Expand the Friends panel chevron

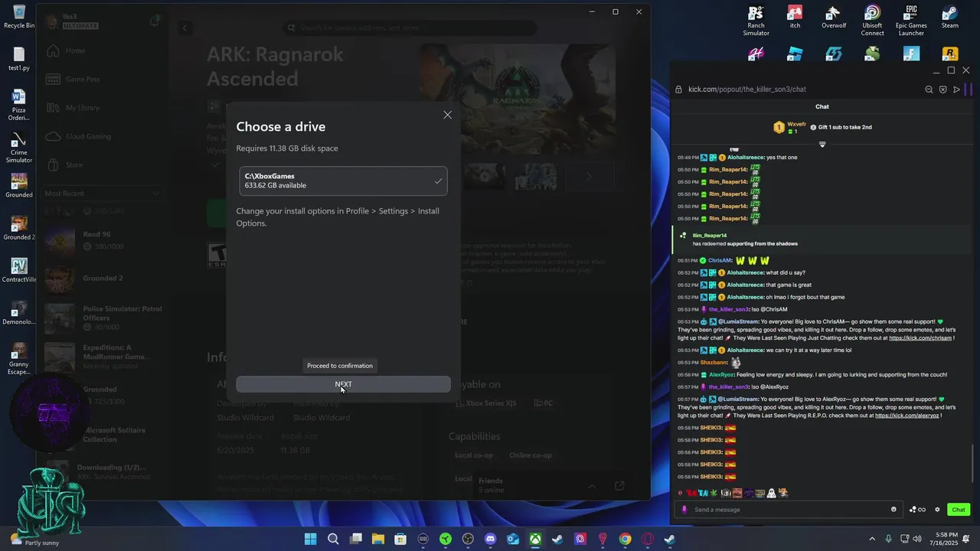(x=591, y=486)
